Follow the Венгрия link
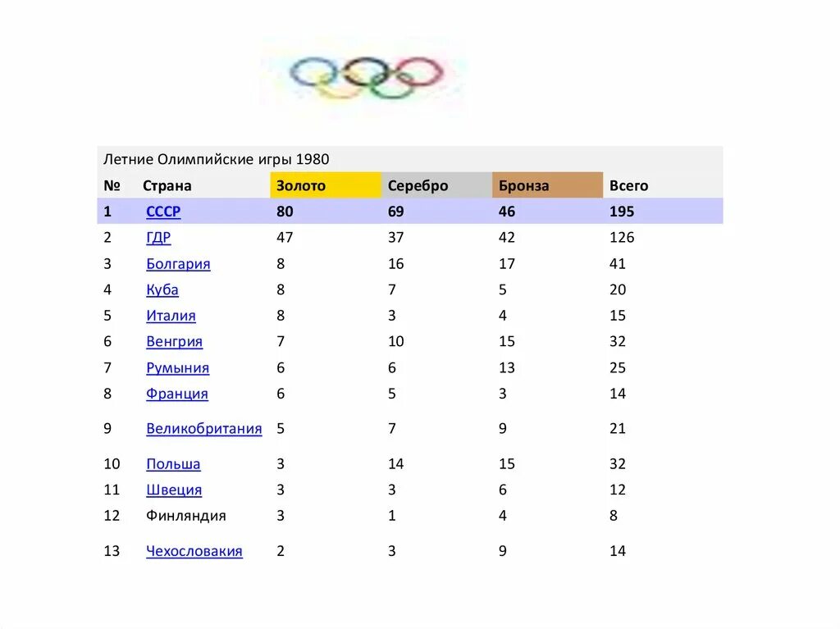 pos(175,342)
